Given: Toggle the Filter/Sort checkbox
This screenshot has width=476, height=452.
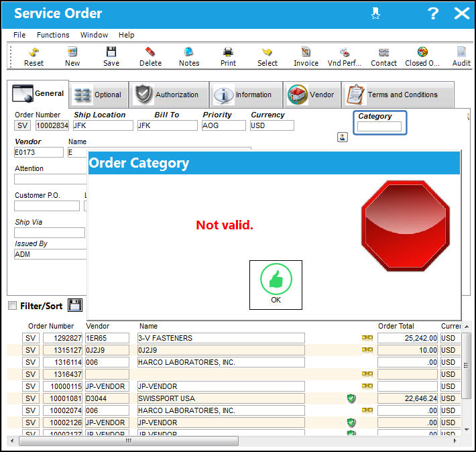Looking at the screenshot, I should tap(13, 306).
